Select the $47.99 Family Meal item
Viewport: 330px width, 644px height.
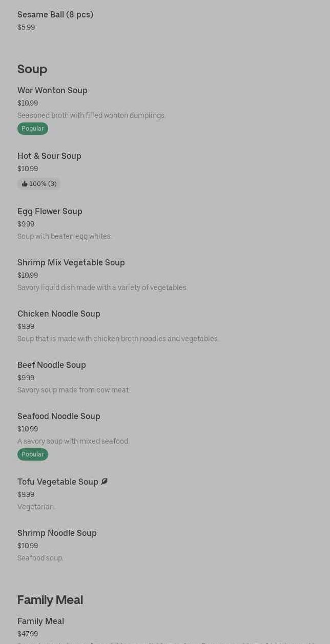point(40,621)
